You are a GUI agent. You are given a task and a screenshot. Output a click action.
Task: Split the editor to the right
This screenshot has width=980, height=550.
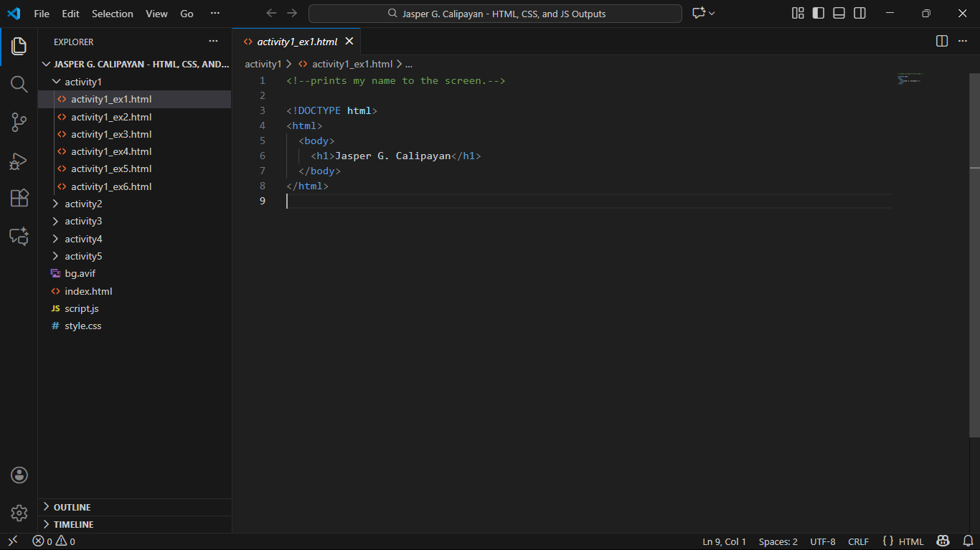[942, 42]
